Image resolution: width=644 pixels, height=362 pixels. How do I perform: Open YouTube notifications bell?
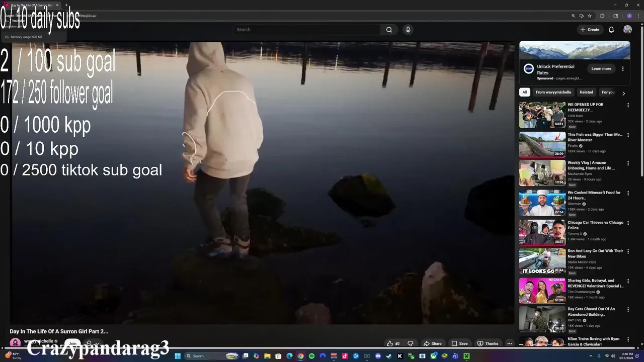[x=611, y=30]
